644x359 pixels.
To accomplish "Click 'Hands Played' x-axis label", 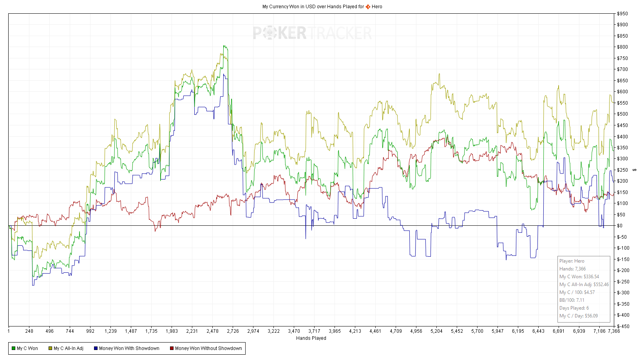I will [x=311, y=338].
